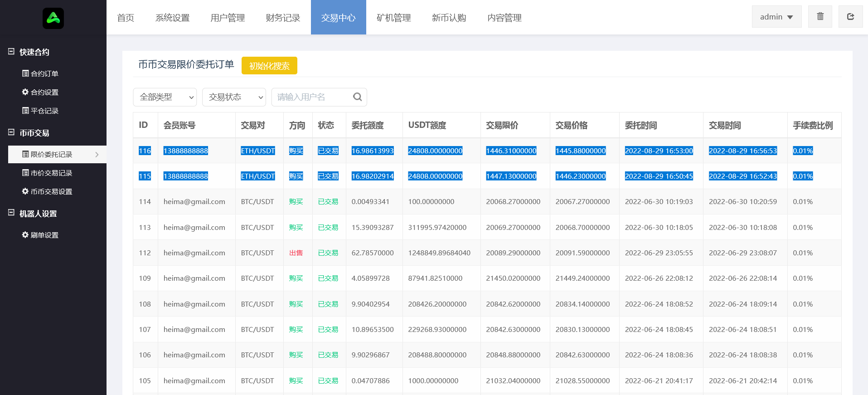Select 币币交易设置 in sidebar
The image size is (868, 395).
(x=47, y=191)
